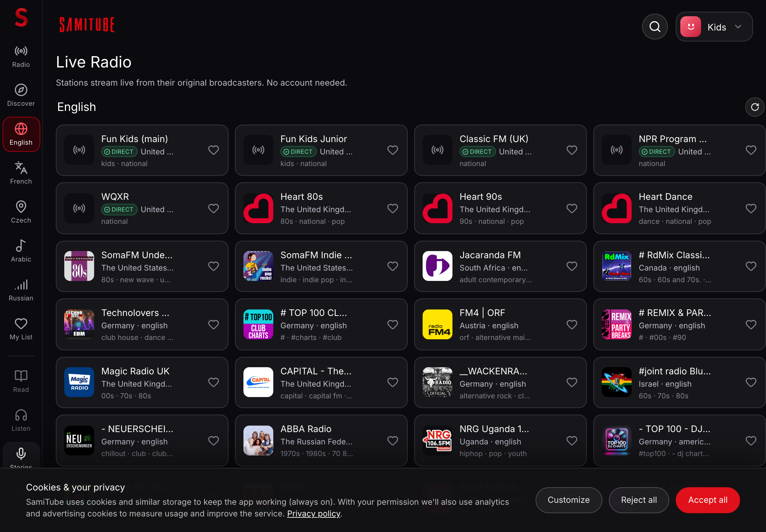This screenshot has height=532, width=766.
Task: Open CAPITAL - The... station title
Action: pyautogui.click(x=315, y=371)
